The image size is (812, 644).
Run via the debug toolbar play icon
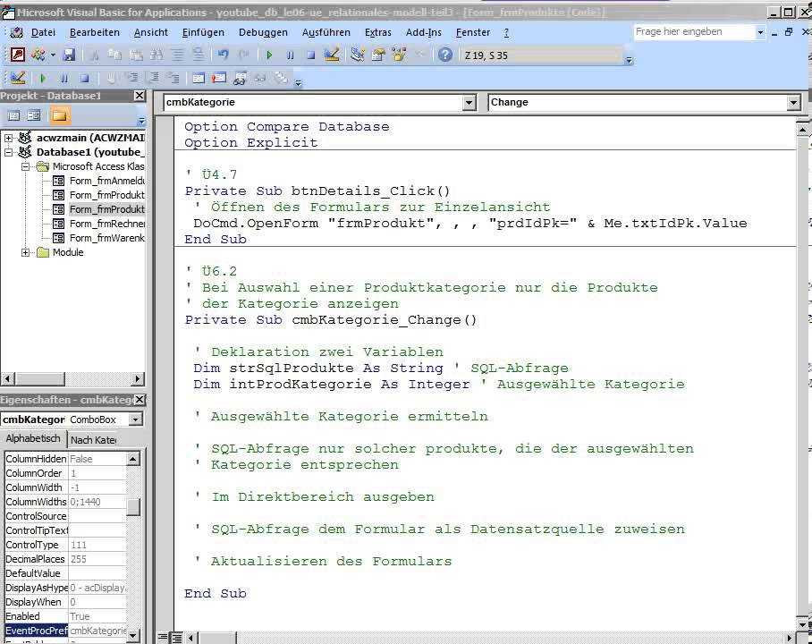point(42,78)
